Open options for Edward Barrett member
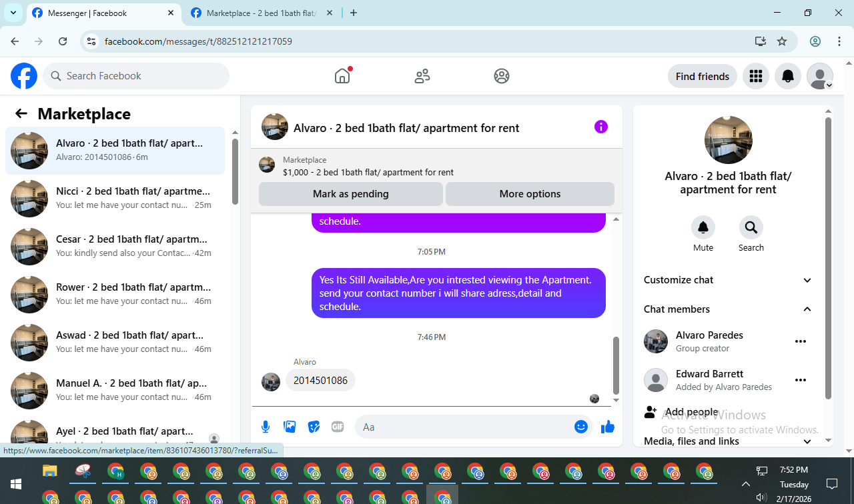 801,380
